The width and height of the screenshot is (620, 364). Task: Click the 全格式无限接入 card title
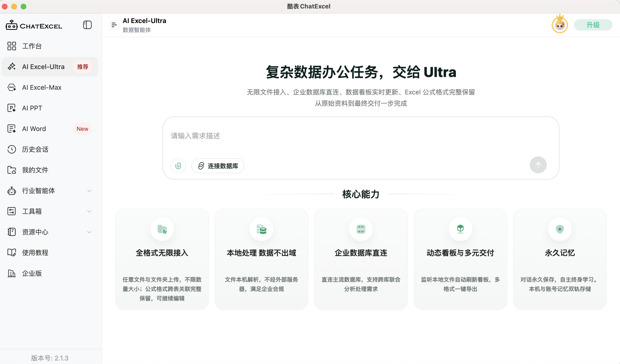(x=162, y=253)
